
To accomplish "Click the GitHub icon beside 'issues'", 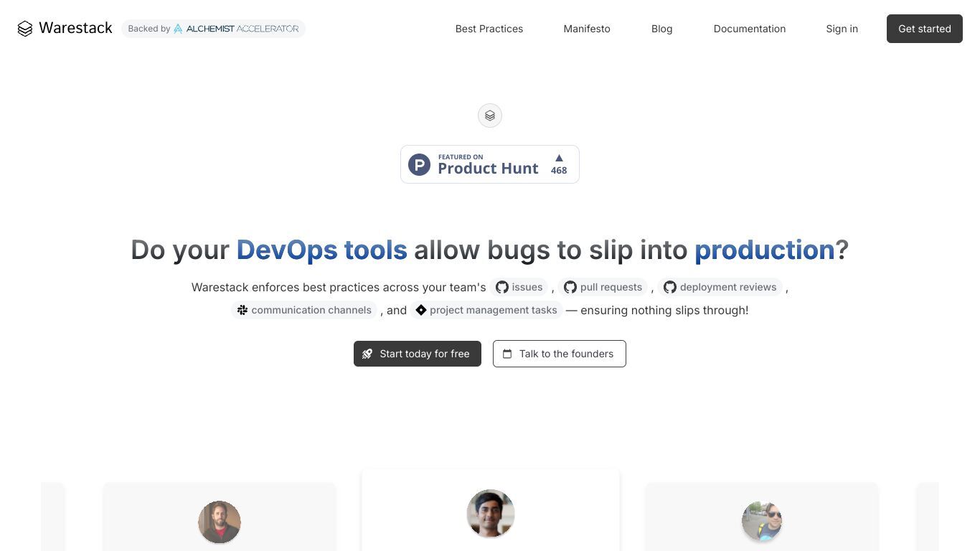I will point(502,287).
